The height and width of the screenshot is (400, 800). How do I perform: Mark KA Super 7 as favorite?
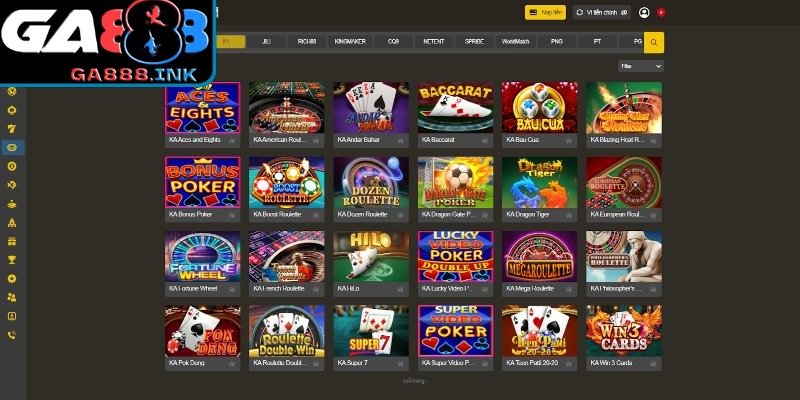pos(399,363)
